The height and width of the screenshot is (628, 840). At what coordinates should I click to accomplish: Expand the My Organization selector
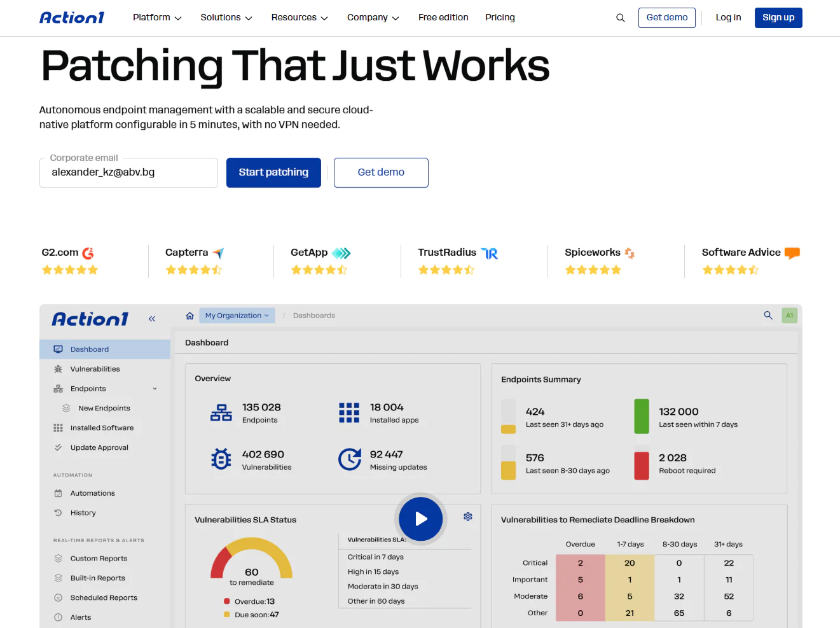pos(237,316)
